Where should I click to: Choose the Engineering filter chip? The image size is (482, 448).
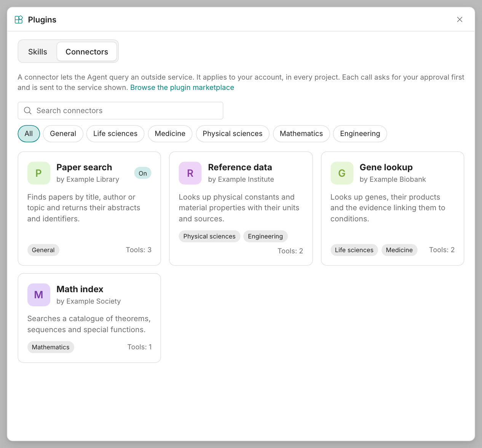coord(360,134)
